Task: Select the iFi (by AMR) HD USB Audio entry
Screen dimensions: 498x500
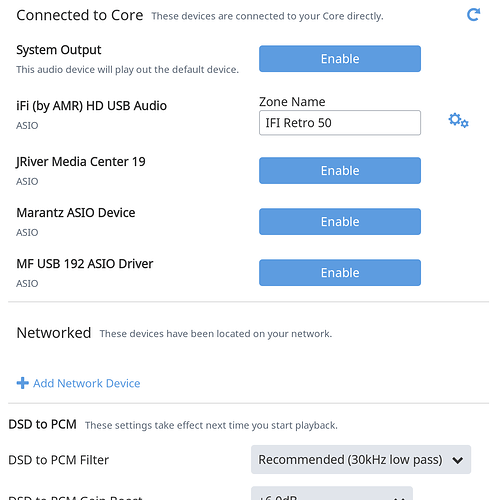Action: click(x=91, y=106)
